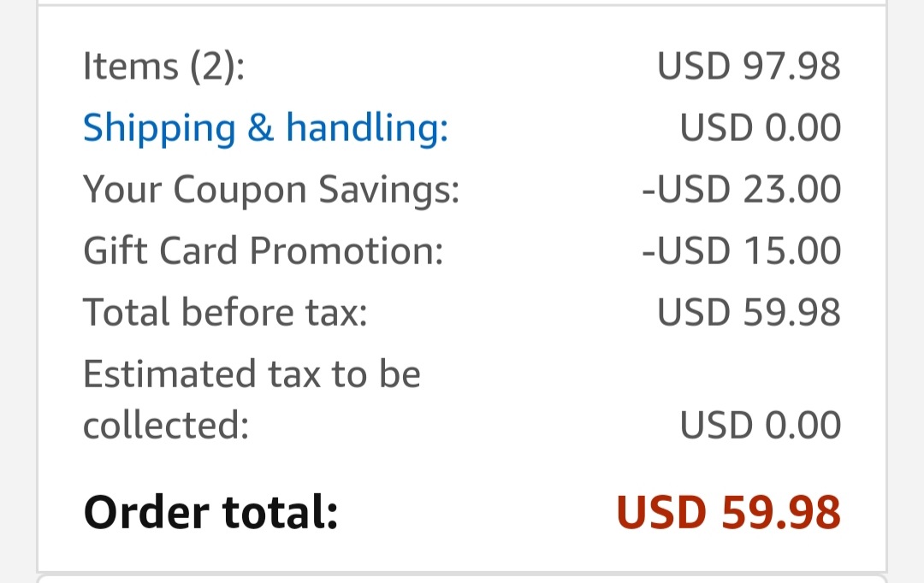The image size is (924, 583).
Task: Select the estimated tax USD 0.00 amount
Action: click(x=761, y=425)
